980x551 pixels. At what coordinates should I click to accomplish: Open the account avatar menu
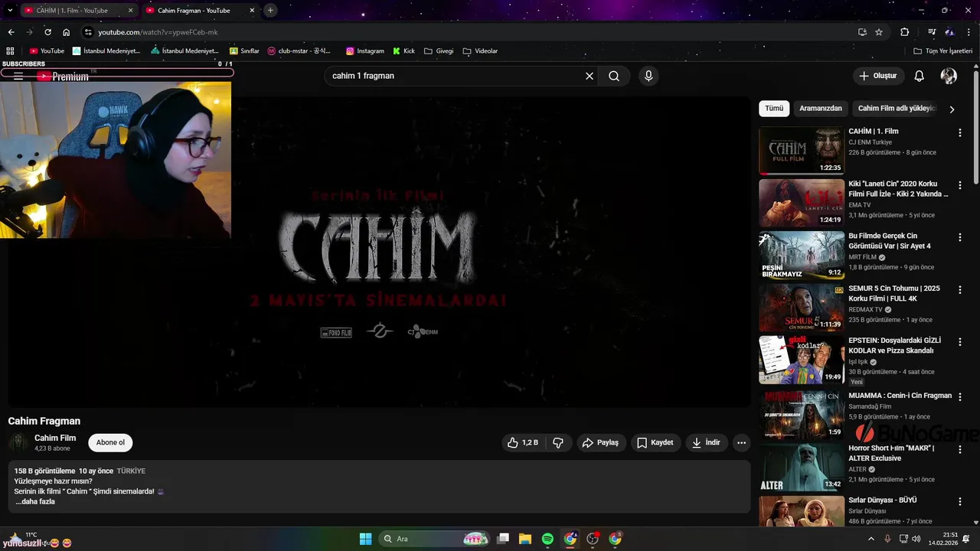point(949,76)
